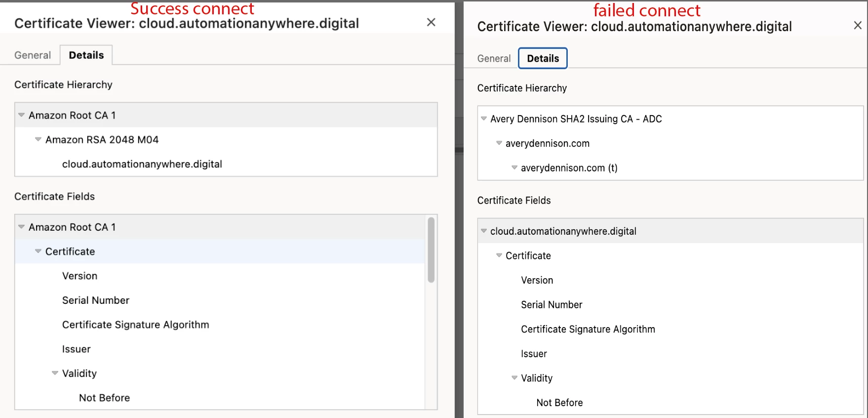
Task: Open the General tab in the left Certificate Viewer
Action: point(33,55)
